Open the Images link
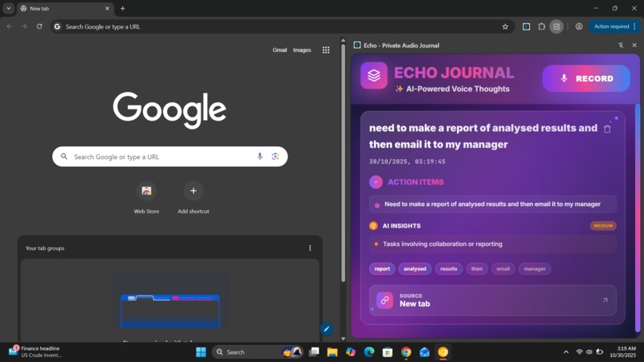The height and width of the screenshot is (362, 644). click(x=302, y=50)
